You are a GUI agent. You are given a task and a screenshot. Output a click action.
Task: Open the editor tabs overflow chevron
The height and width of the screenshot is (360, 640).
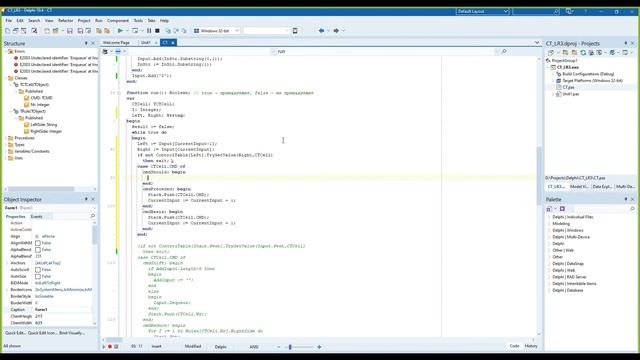click(x=537, y=42)
